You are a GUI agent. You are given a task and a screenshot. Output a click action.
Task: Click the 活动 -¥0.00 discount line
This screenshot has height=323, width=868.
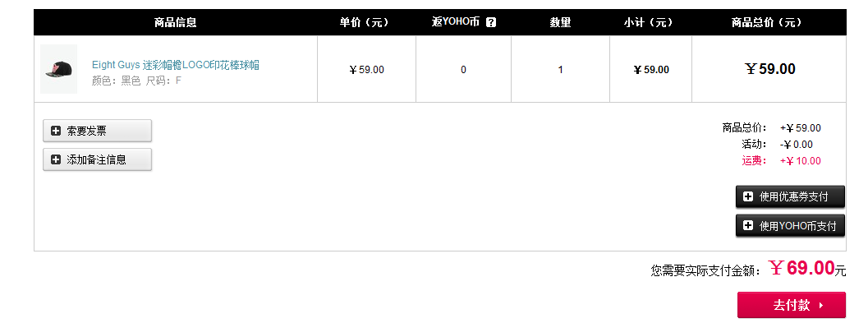[777, 145]
